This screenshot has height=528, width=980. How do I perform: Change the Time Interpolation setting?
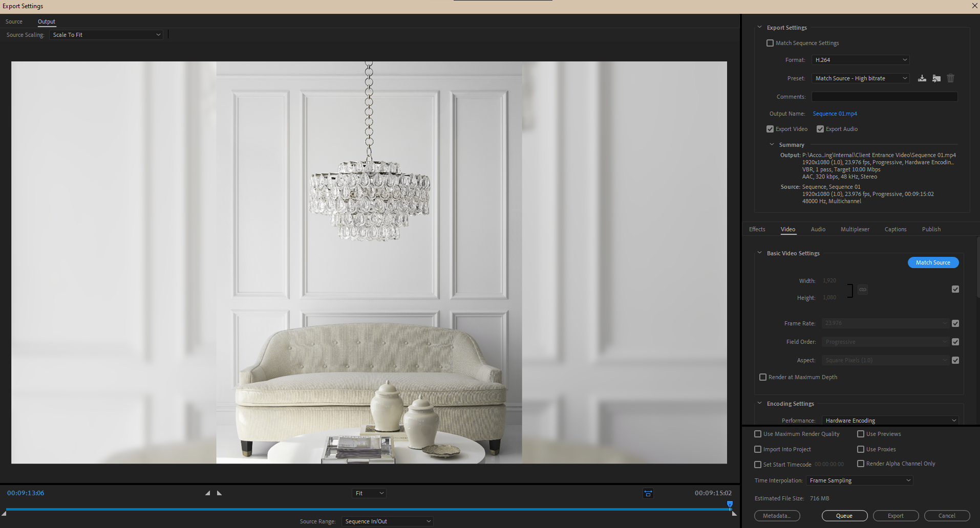(859, 480)
